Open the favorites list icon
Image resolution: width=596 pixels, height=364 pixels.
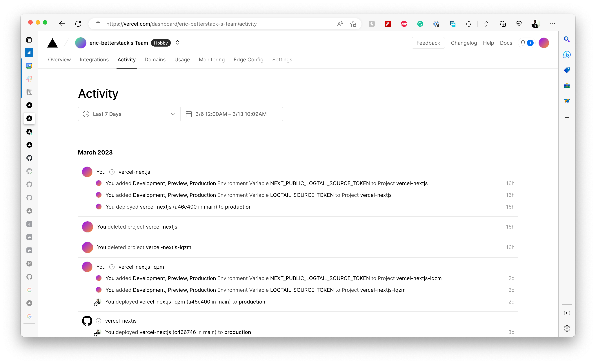coord(486,24)
